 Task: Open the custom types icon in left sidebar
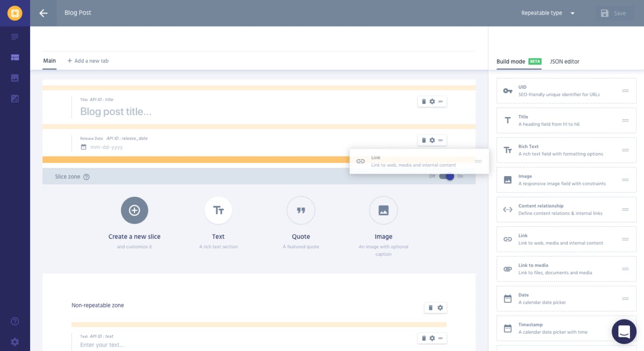15,57
